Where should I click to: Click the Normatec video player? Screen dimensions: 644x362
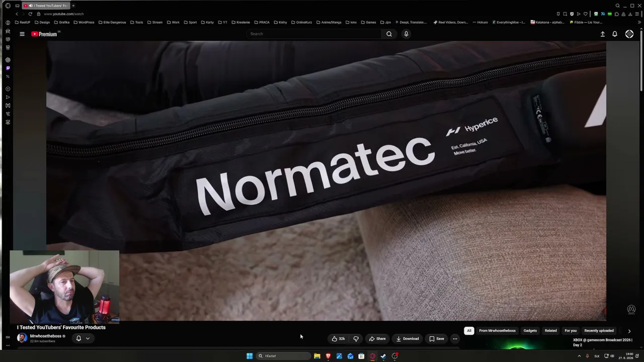click(x=326, y=181)
